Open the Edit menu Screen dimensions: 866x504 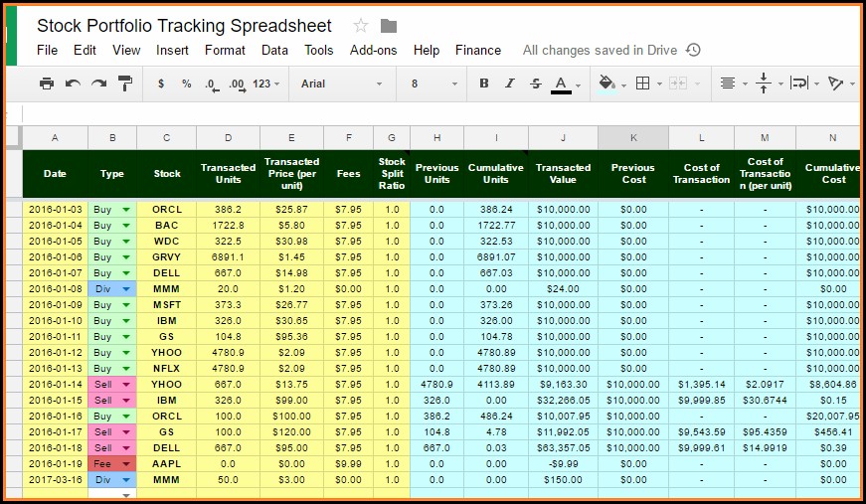coord(85,51)
